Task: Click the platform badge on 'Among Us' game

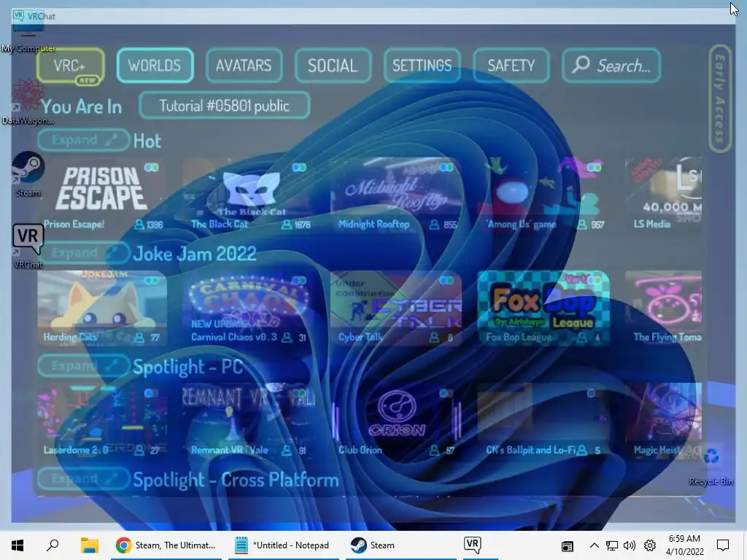Action: (x=594, y=167)
